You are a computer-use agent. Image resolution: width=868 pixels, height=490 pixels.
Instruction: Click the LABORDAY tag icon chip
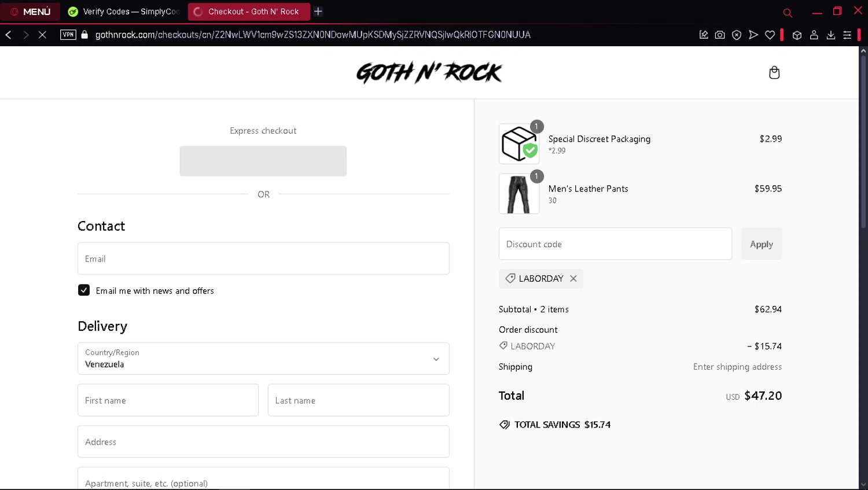click(x=510, y=278)
